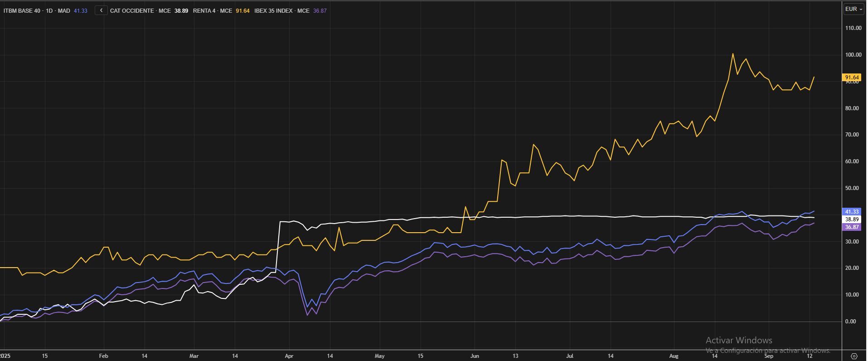Click the May label on time axis
The image size is (868, 361).
379,356
